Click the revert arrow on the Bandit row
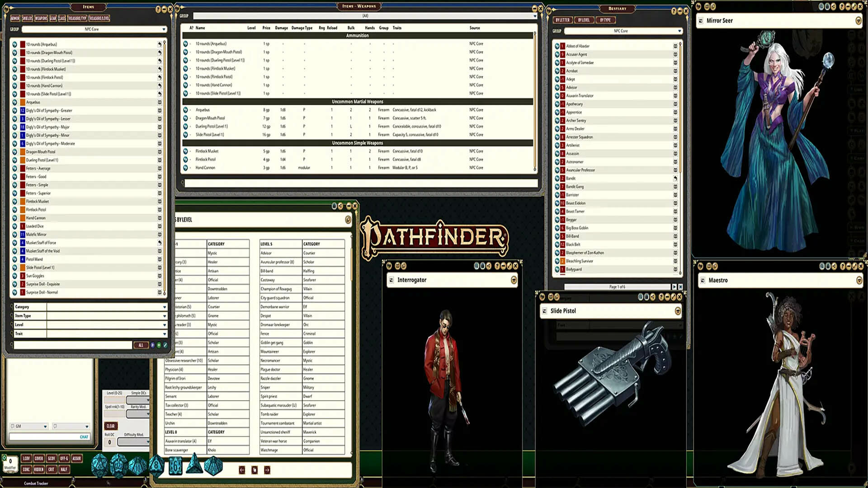Screen dimensions: 868x488 (675, 178)
